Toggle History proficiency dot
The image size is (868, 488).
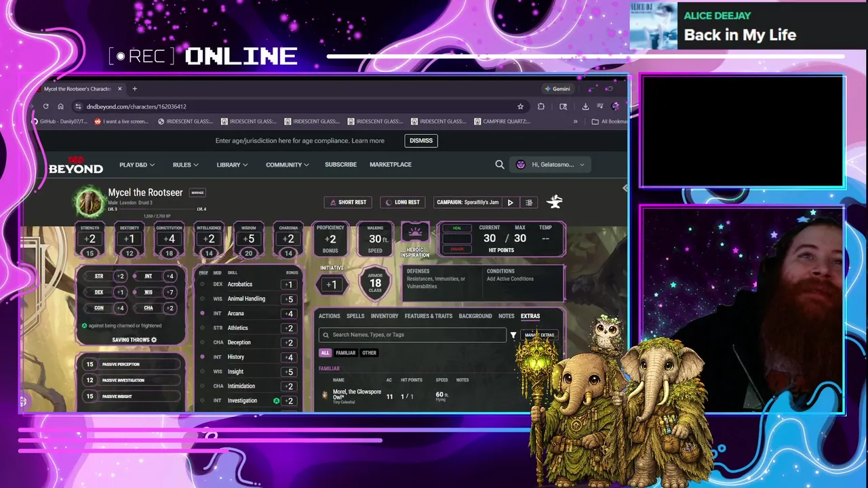(202, 357)
